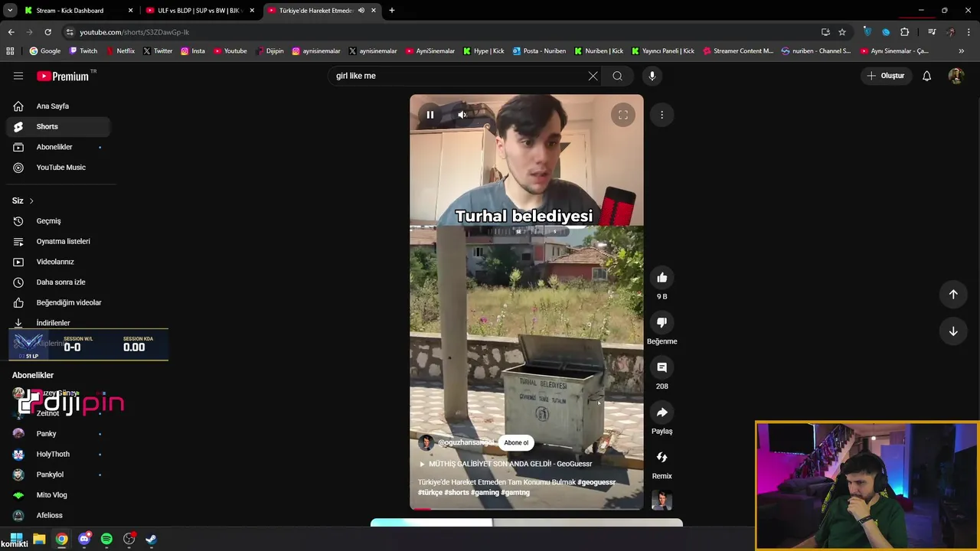
Task: Open the Netflix bookmark
Action: [x=119, y=51]
